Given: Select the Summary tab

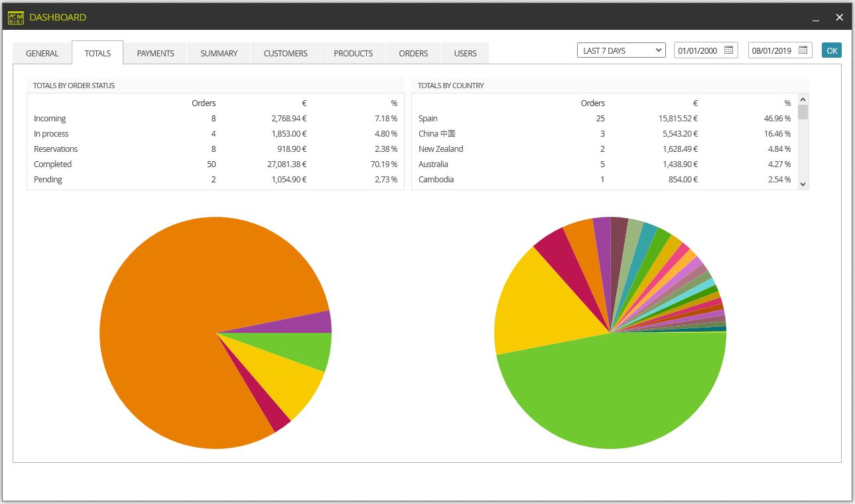Looking at the screenshot, I should (x=219, y=53).
